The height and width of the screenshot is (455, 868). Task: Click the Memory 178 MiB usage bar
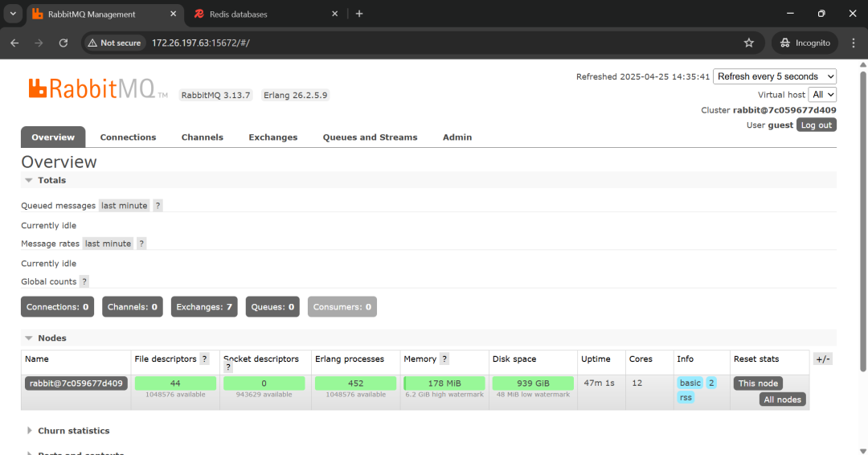click(x=444, y=383)
